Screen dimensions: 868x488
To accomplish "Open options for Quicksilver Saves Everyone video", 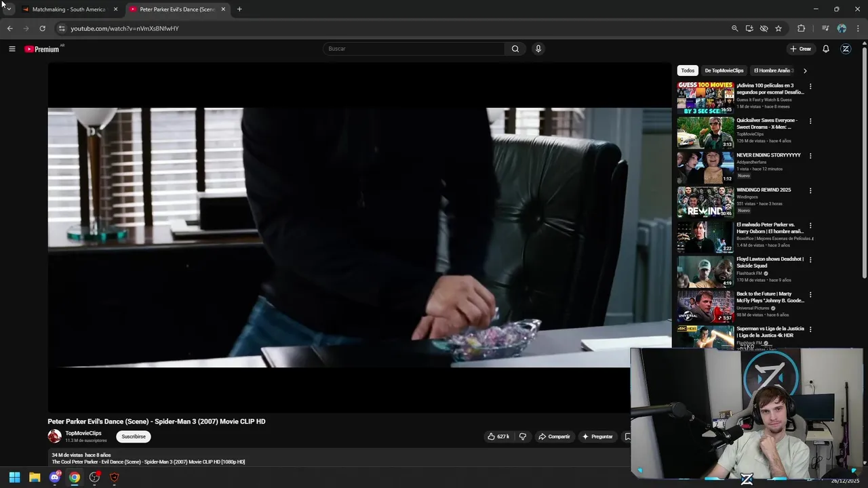I will (x=810, y=121).
